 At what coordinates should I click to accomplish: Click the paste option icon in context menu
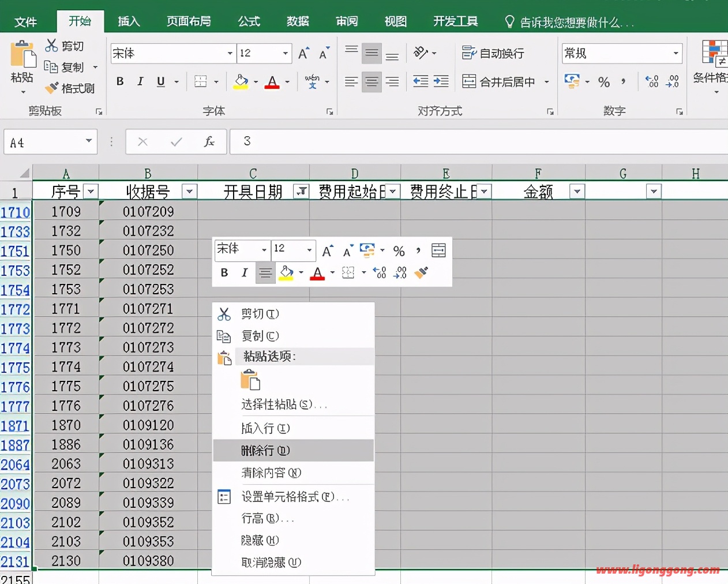pyautogui.click(x=250, y=380)
